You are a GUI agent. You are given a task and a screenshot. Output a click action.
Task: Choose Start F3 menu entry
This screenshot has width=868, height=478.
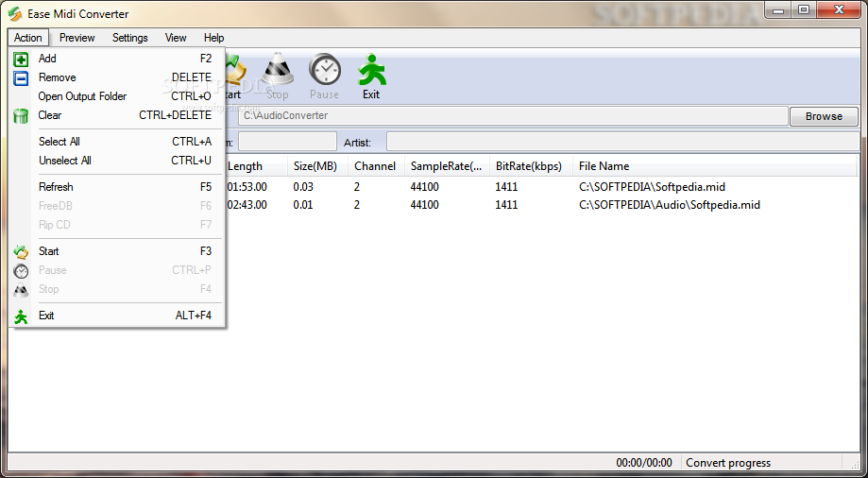[x=117, y=251]
